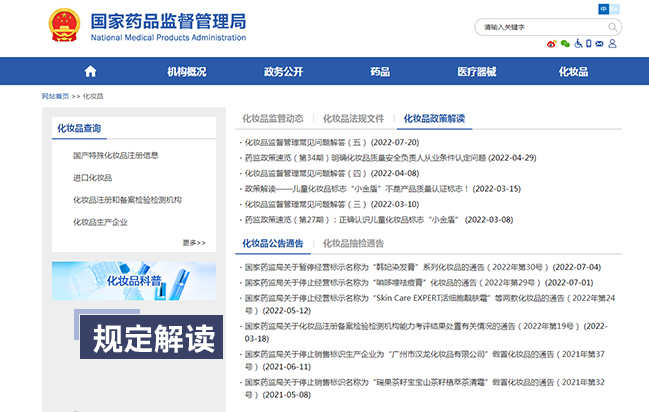Viewport: 649px width, 412px height.
Task: Open 化妆品监督管理常见问题解答（五） article
Action: click(x=332, y=142)
